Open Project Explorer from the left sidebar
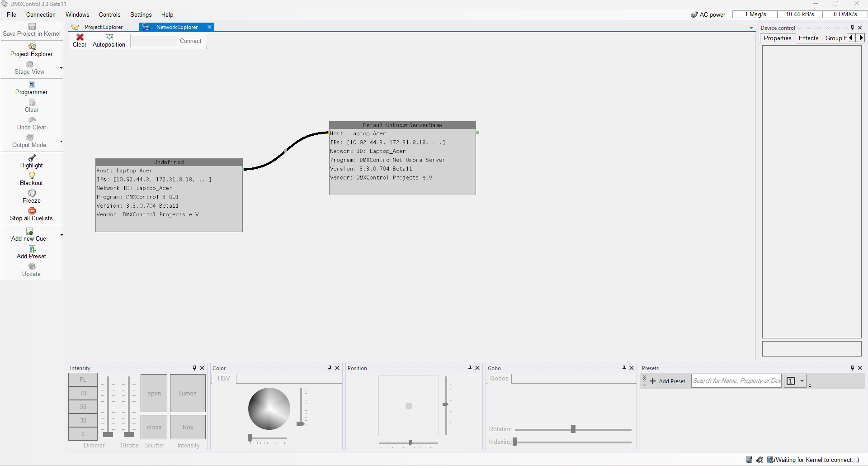This screenshot has height=466, width=868. tap(32, 50)
